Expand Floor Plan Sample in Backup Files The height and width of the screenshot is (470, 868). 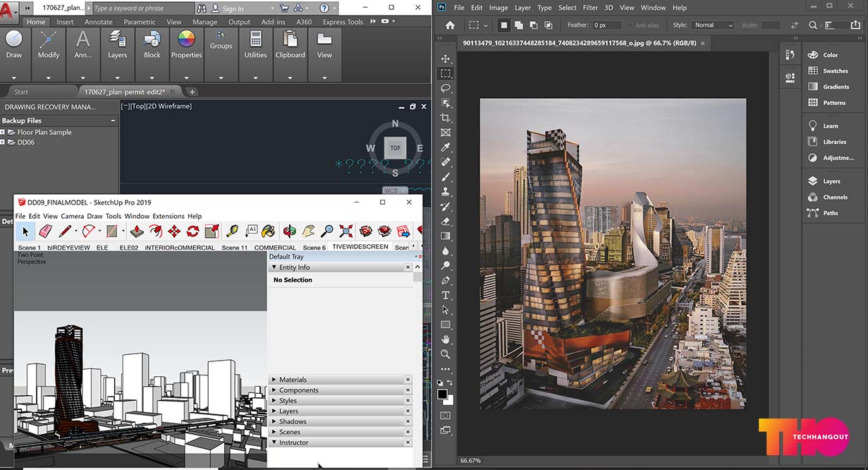click(3, 132)
